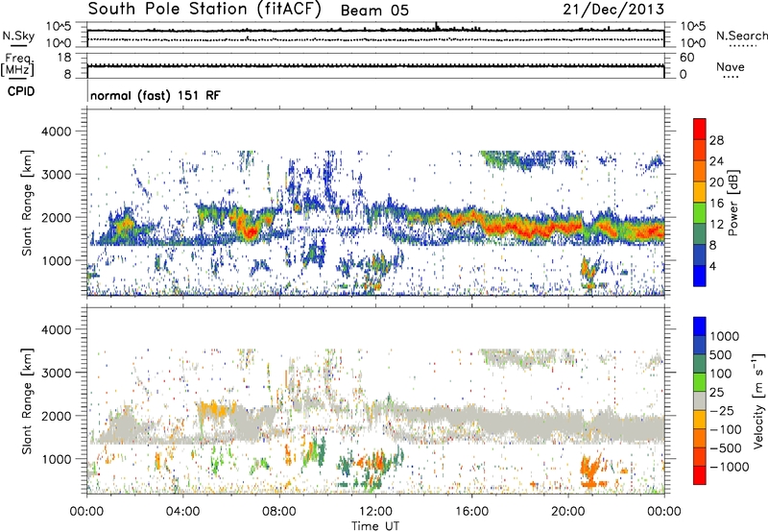This screenshot has width=768, height=532.
Task: Click 'Slant Range [km]' label of velocity panel
Action: 27,401
